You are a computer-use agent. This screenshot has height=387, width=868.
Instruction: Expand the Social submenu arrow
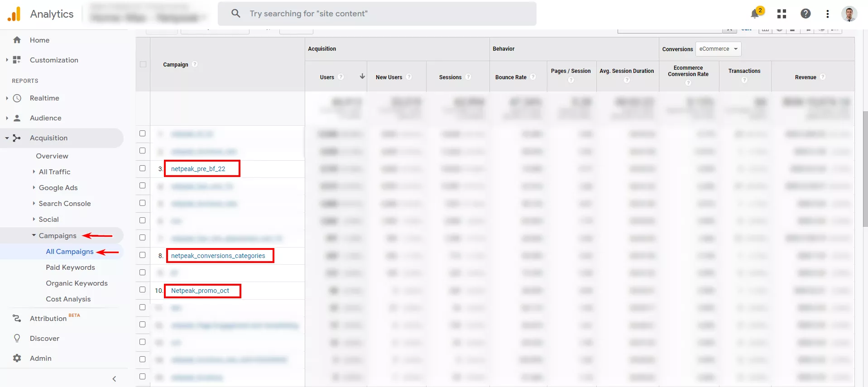pyautogui.click(x=34, y=220)
